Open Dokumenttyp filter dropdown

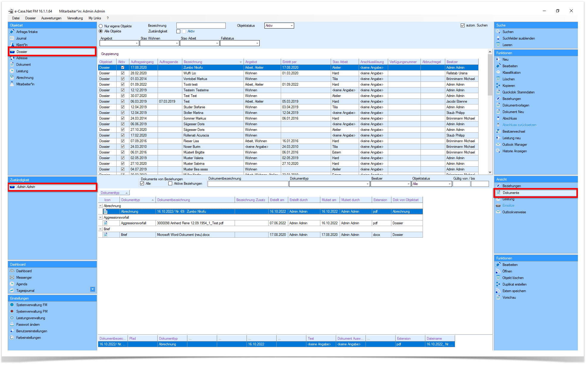368,184
